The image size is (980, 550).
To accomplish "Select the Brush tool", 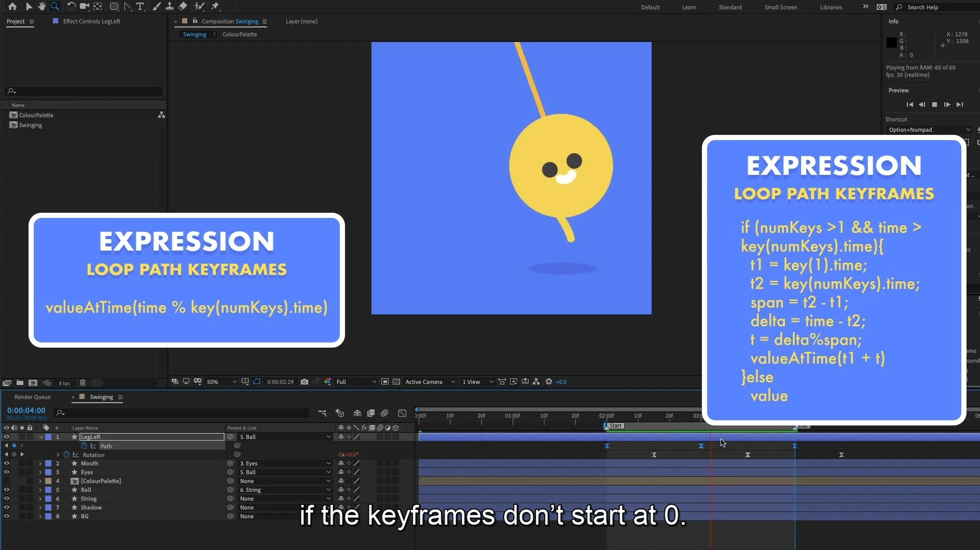I will 157,7.
